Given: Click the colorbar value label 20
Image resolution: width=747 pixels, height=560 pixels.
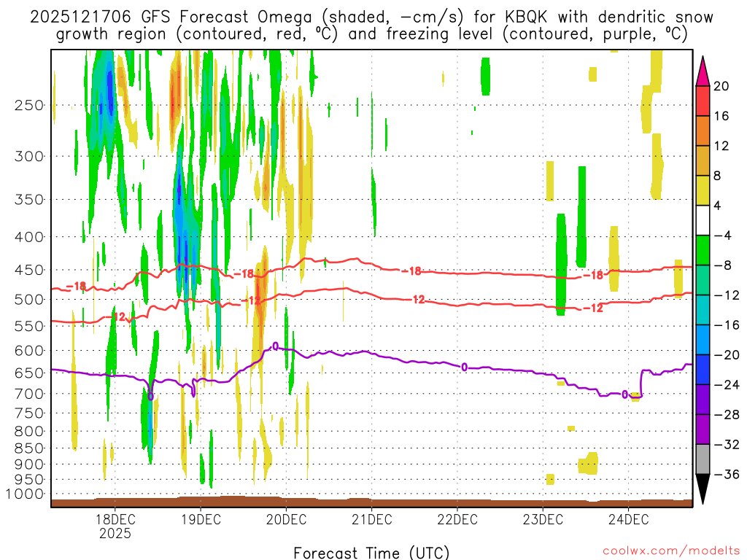Looking at the screenshot, I should pos(721,86).
